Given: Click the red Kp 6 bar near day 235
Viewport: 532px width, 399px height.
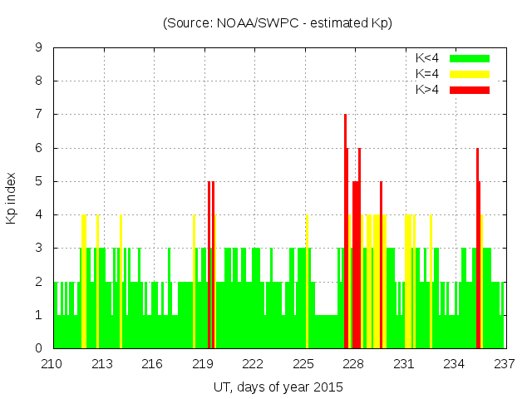Looking at the screenshot, I should pos(477,249).
